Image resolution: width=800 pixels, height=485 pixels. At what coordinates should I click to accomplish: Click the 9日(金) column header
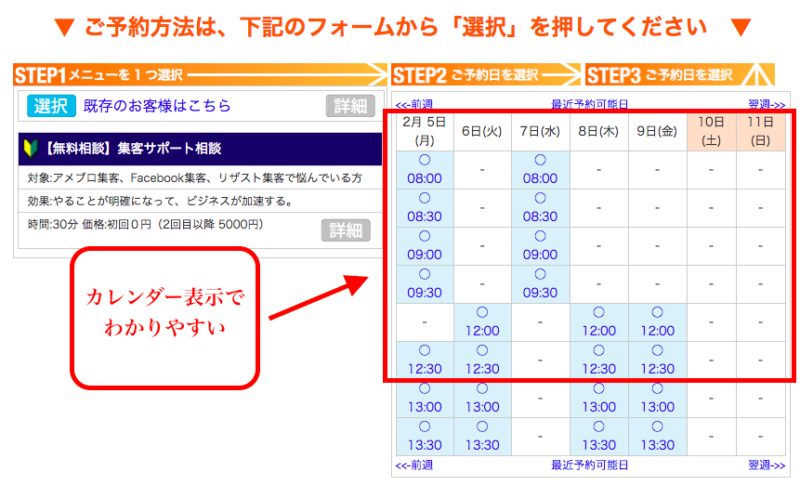(658, 131)
